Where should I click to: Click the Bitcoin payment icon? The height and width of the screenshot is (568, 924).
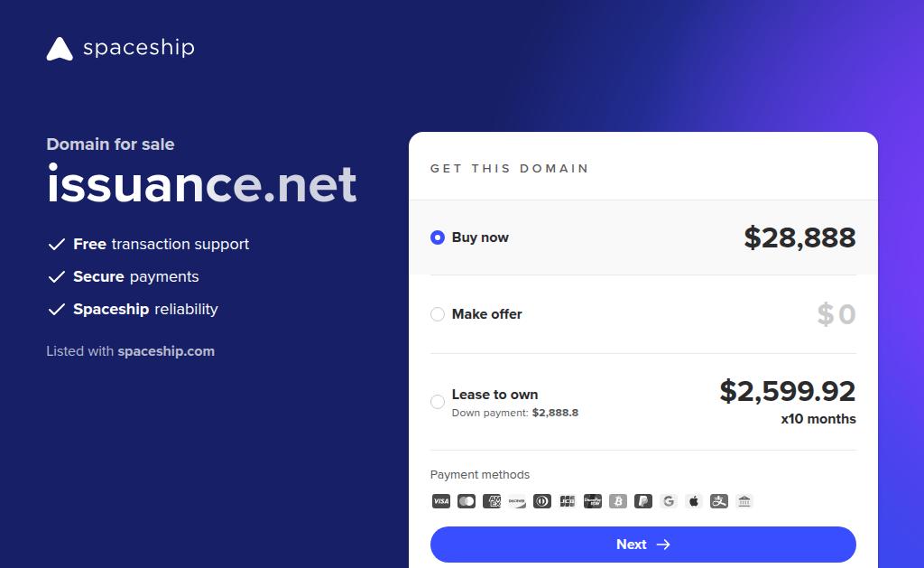point(618,501)
